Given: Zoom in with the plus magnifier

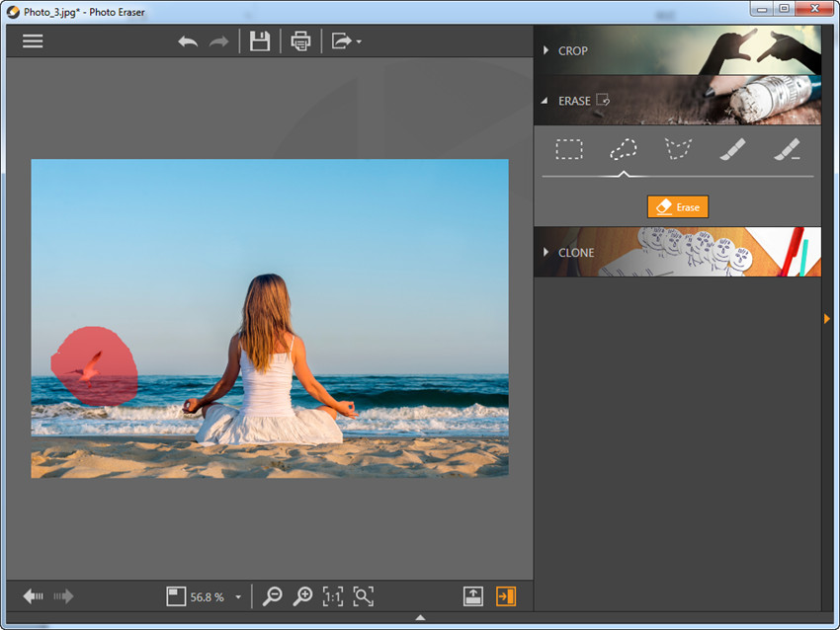Looking at the screenshot, I should 302,596.
